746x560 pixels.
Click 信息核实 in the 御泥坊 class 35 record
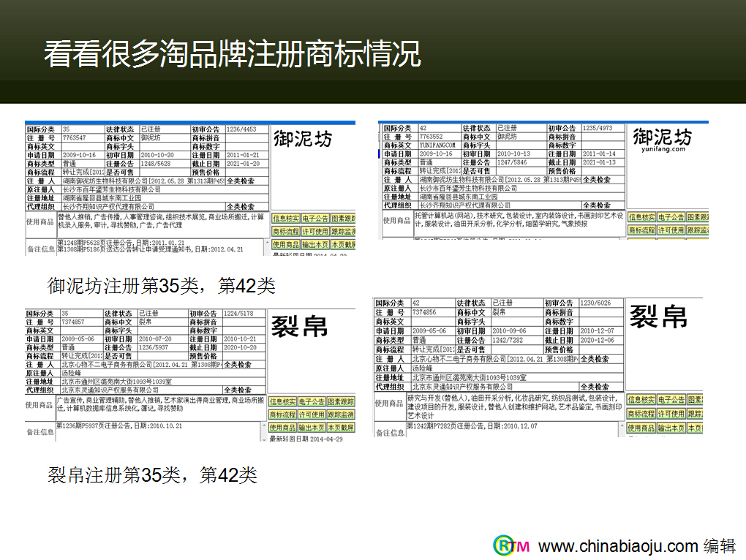click(286, 219)
